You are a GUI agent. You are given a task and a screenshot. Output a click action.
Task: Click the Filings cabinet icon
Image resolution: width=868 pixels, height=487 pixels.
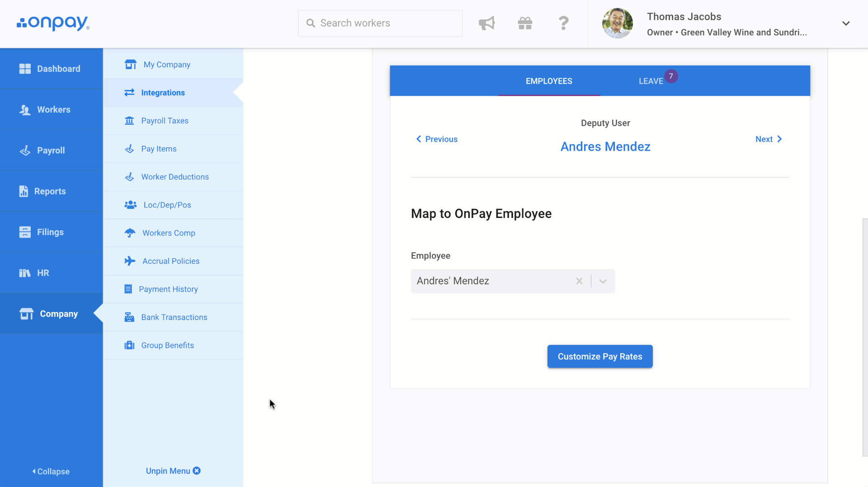[x=25, y=232]
